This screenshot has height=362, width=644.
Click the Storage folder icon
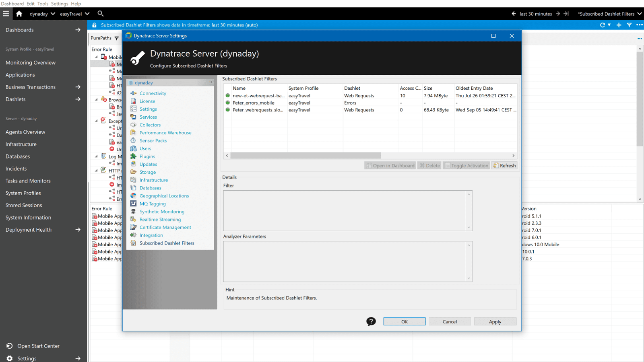pyautogui.click(x=134, y=172)
